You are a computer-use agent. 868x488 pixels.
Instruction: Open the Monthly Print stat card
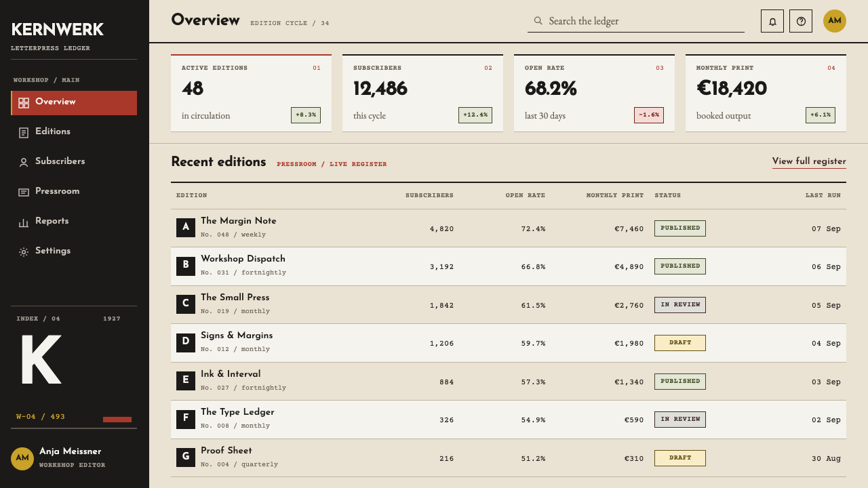pos(766,93)
